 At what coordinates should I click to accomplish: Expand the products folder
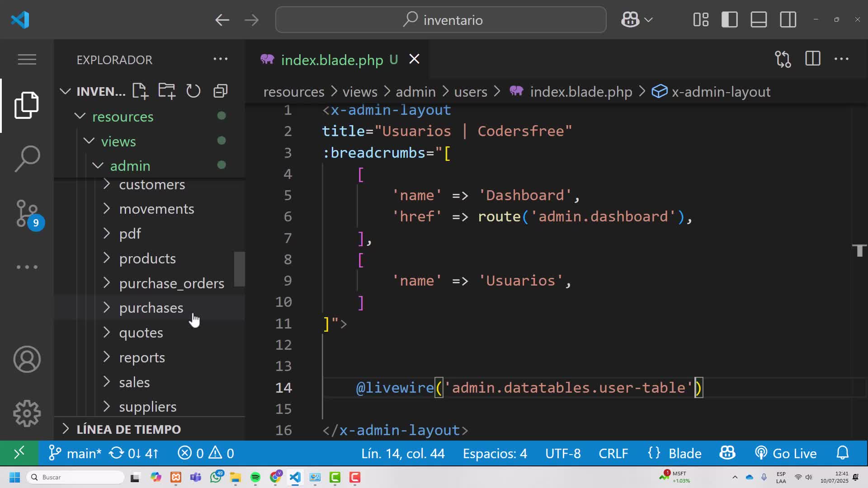[x=107, y=258]
